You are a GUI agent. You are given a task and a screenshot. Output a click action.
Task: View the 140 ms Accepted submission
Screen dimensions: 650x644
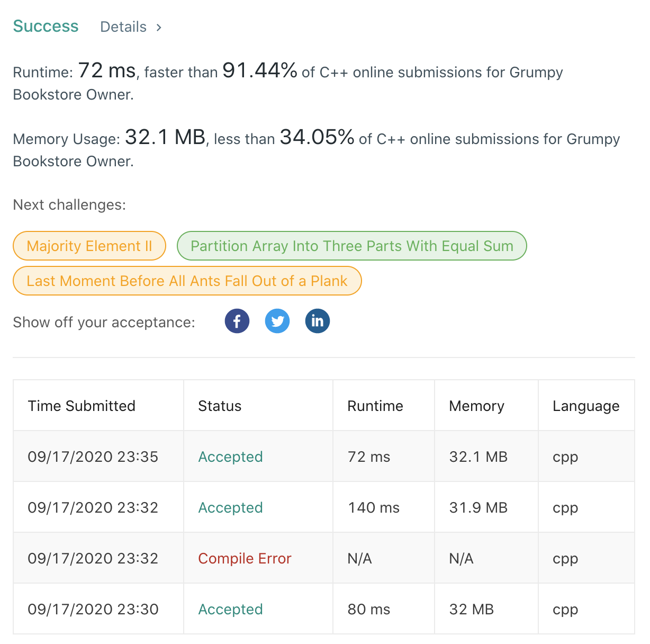(230, 507)
